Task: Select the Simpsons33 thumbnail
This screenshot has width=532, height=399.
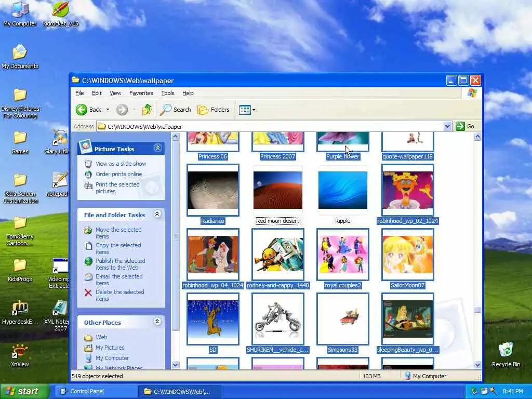Action: (343, 319)
